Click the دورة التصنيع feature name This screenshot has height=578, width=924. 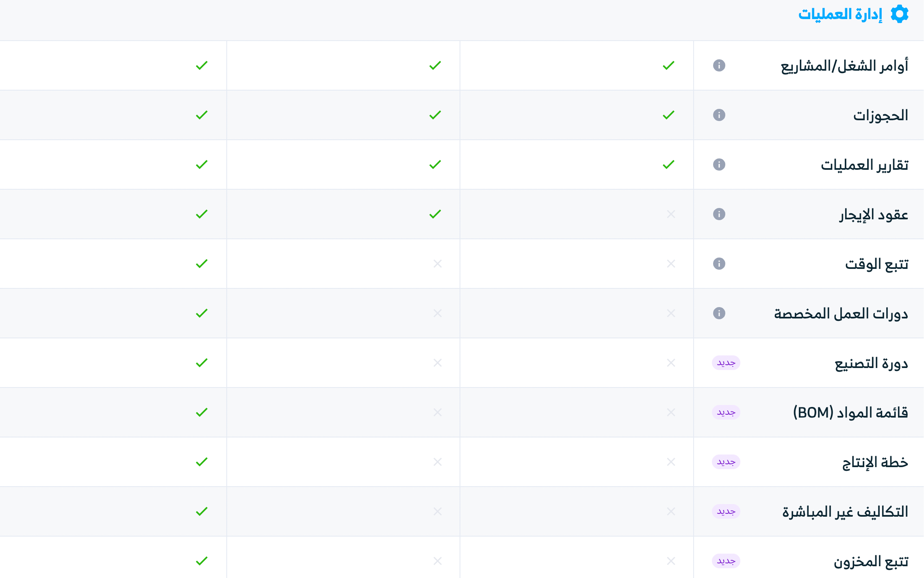coord(871,363)
